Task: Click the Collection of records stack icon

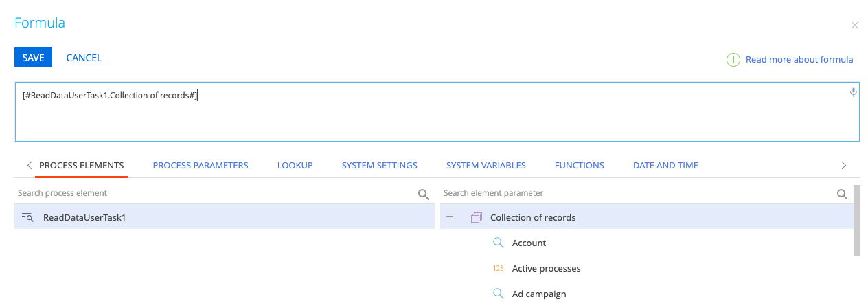Action: (477, 217)
